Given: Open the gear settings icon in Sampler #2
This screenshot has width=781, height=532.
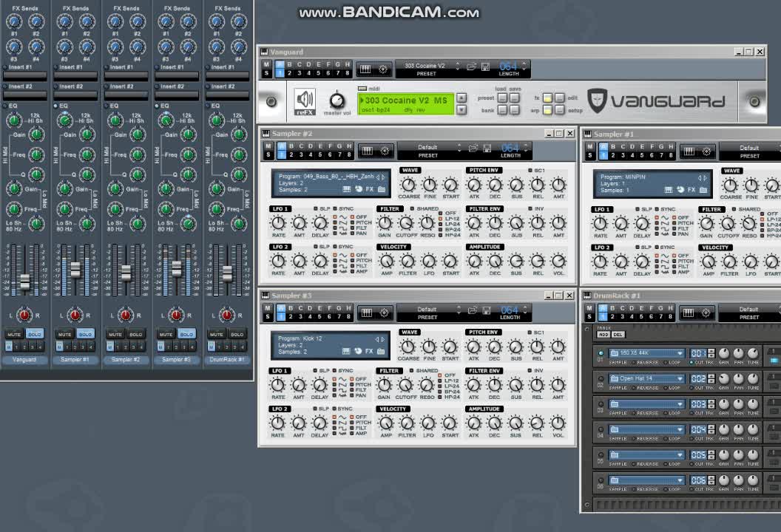Looking at the screenshot, I should click(x=385, y=151).
